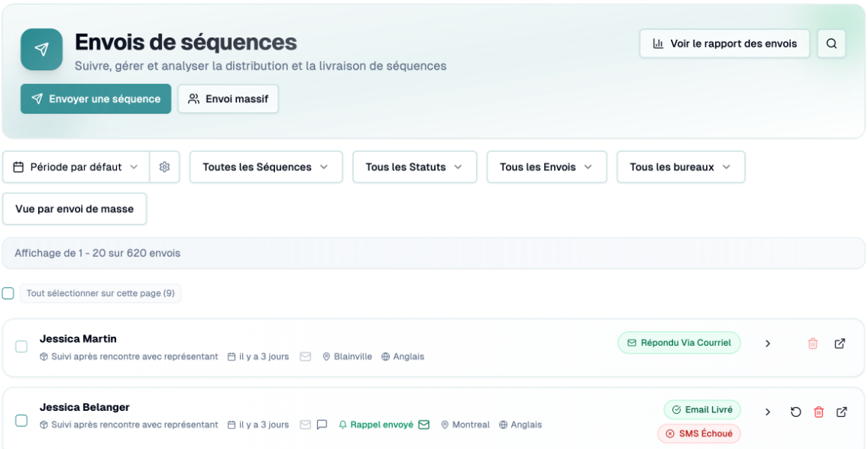Click the bell icon beside Rappel envoyé
Image resolution: width=868 pixels, height=449 pixels.
coord(342,425)
